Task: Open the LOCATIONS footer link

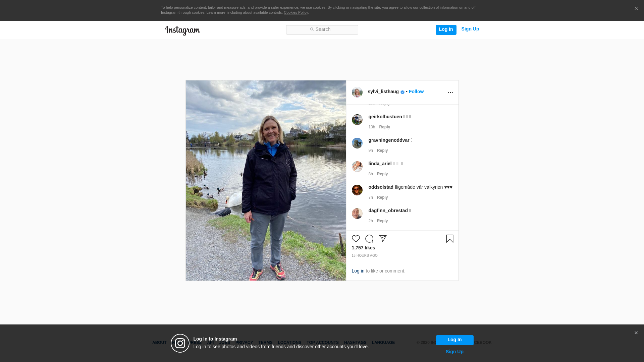Action: click(289, 343)
